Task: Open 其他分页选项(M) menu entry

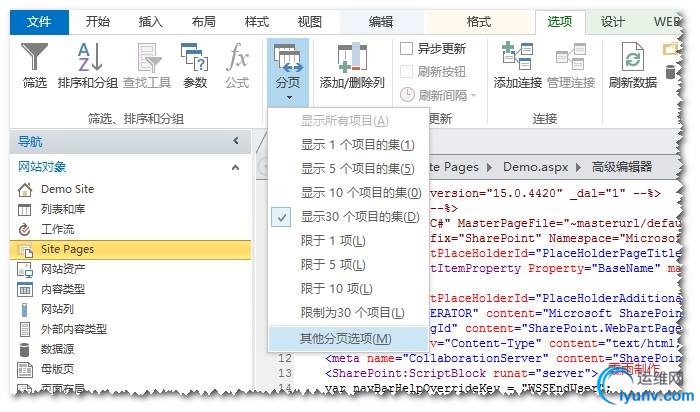Action: tap(348, 339)
